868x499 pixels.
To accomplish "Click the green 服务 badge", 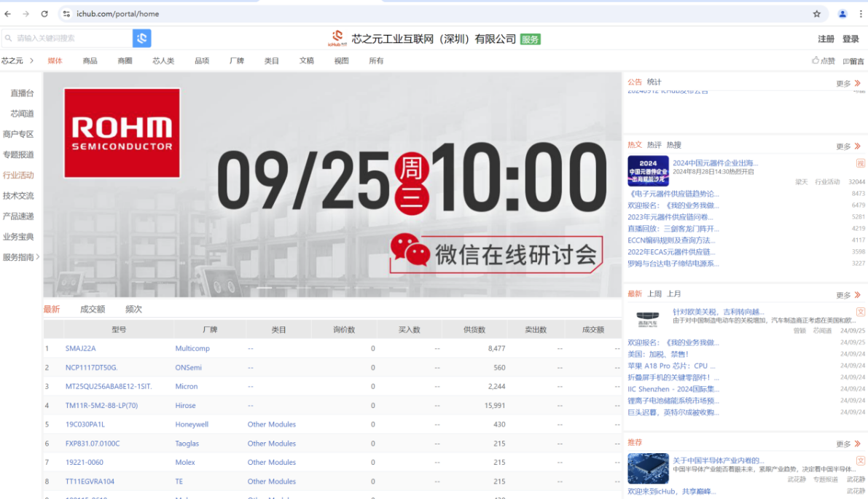I will click(531, 39).
